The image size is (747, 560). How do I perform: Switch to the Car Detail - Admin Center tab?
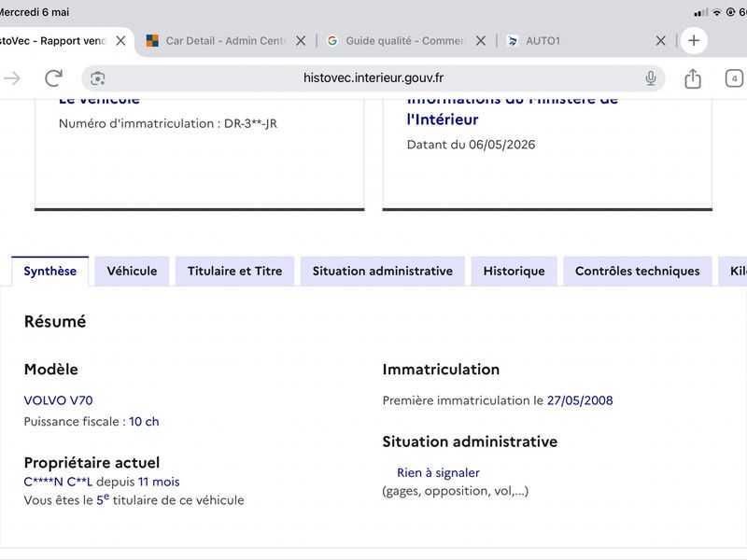216,41
